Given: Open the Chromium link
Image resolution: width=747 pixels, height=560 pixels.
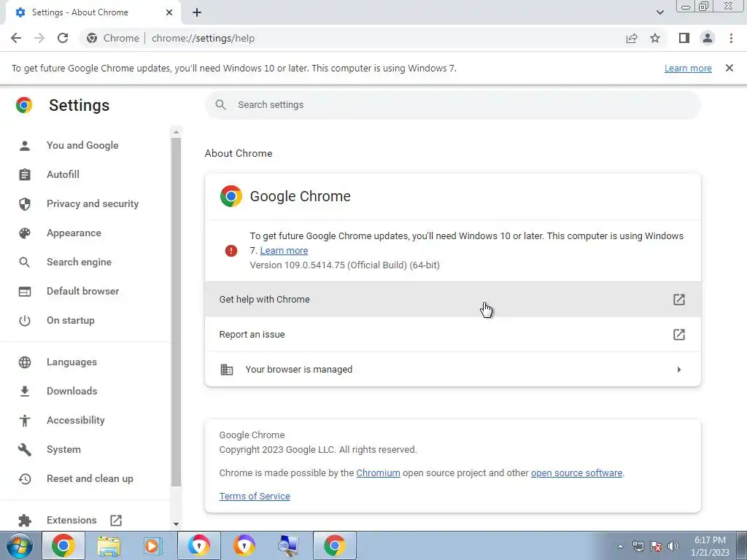Looking at the screenshot, I should [x=379, y=472].
